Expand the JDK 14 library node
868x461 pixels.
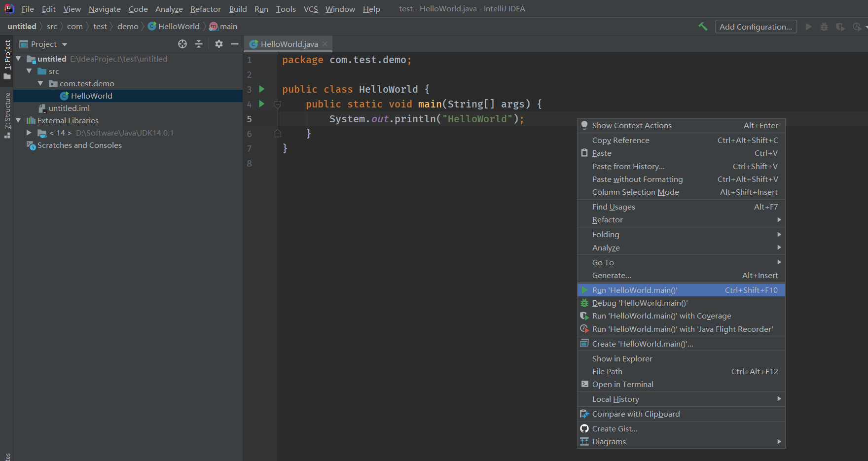(29, 133)
